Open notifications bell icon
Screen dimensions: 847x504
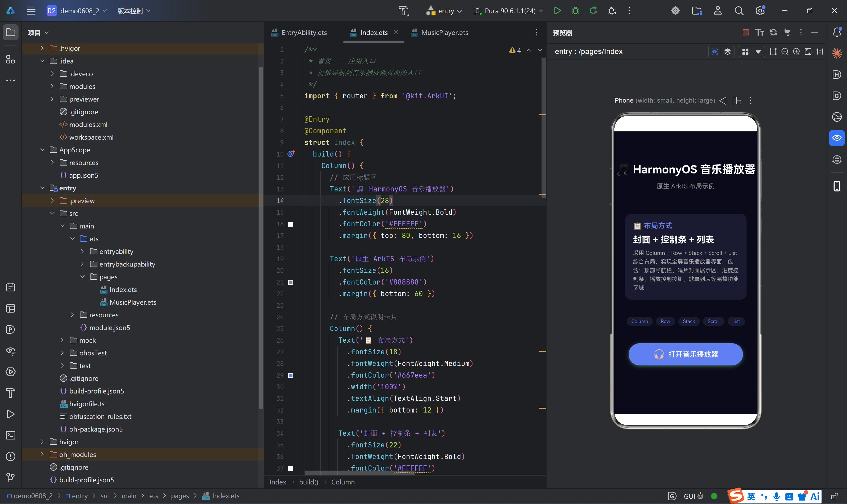[837, 32]
